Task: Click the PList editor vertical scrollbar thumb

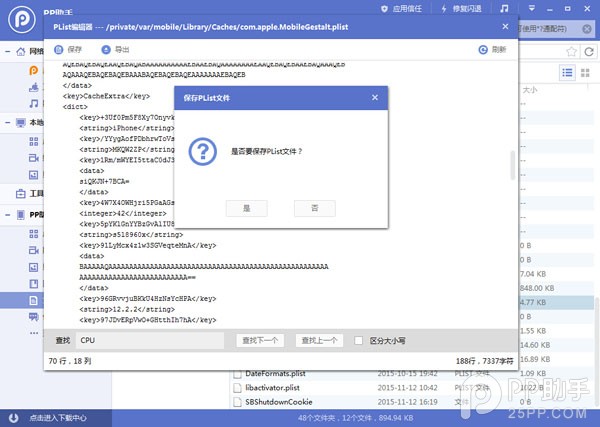Action: click(513, 165)
